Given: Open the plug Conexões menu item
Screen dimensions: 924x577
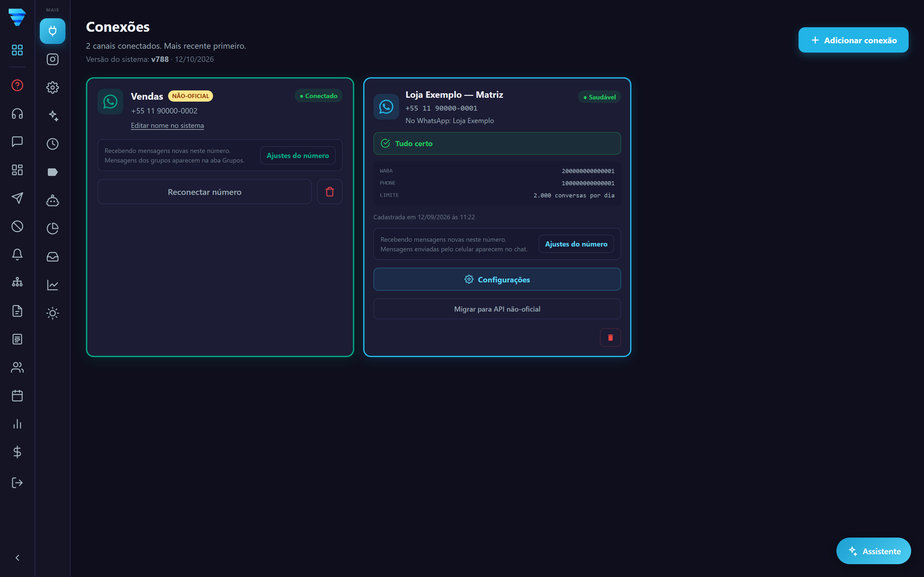Looking at the screenshot, I should point(52,31).
